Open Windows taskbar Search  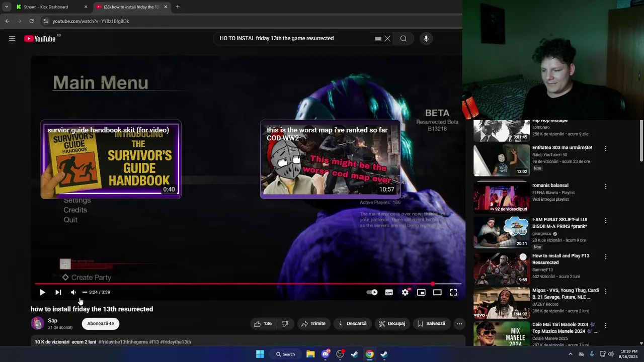click(285, 354)
